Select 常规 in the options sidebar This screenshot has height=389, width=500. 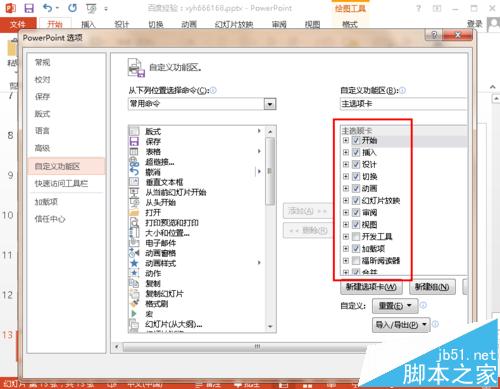[x=42, y=62]
